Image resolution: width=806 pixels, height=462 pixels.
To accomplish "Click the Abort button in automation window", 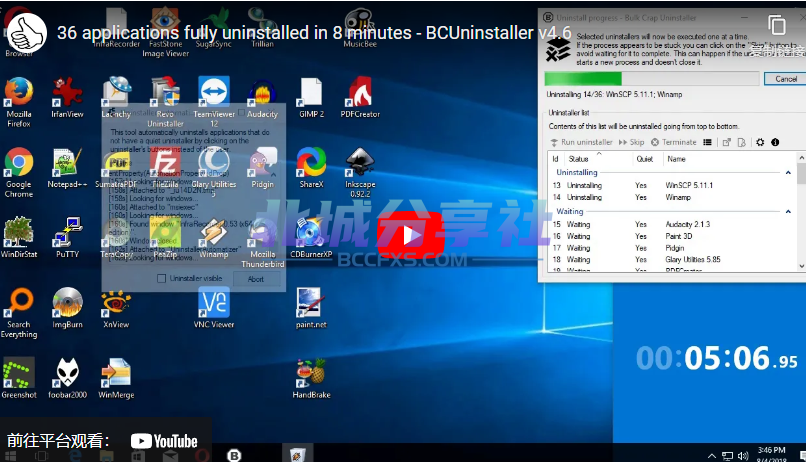I will [256, 279].
